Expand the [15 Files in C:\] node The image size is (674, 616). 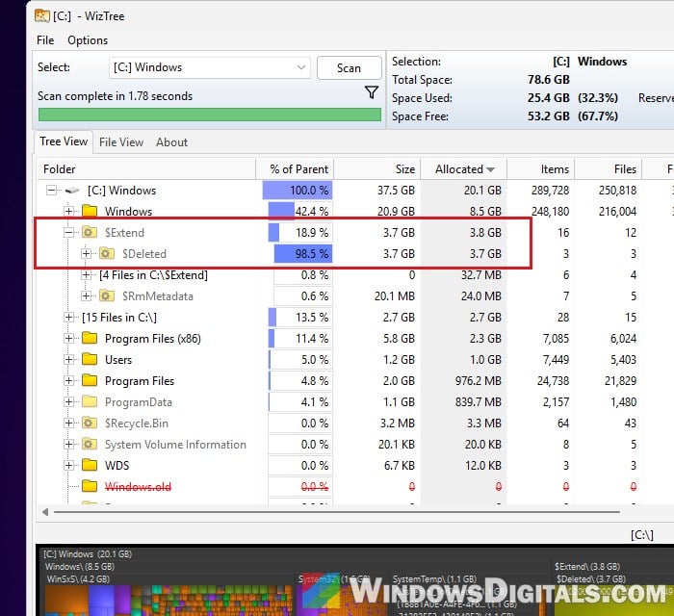coord(68,317)
